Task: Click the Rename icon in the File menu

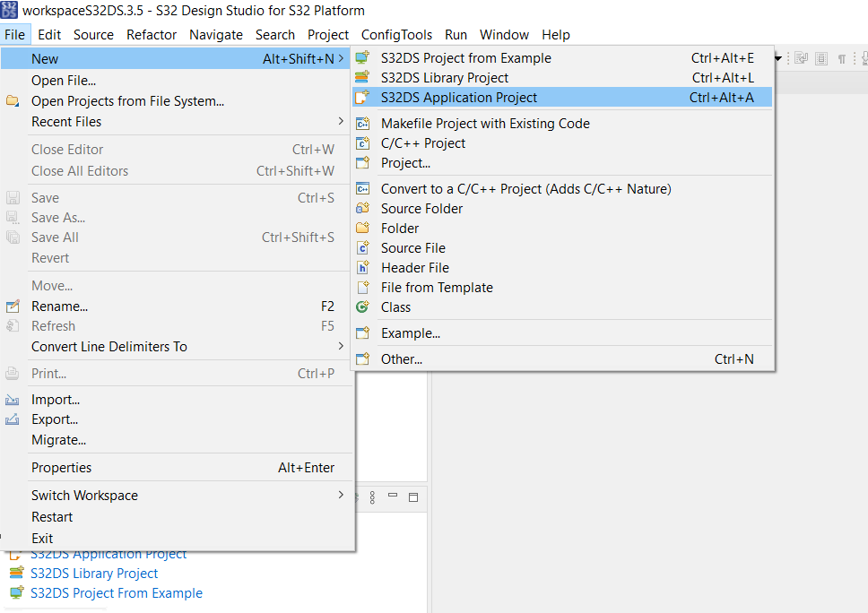Action: click(12, 305)
